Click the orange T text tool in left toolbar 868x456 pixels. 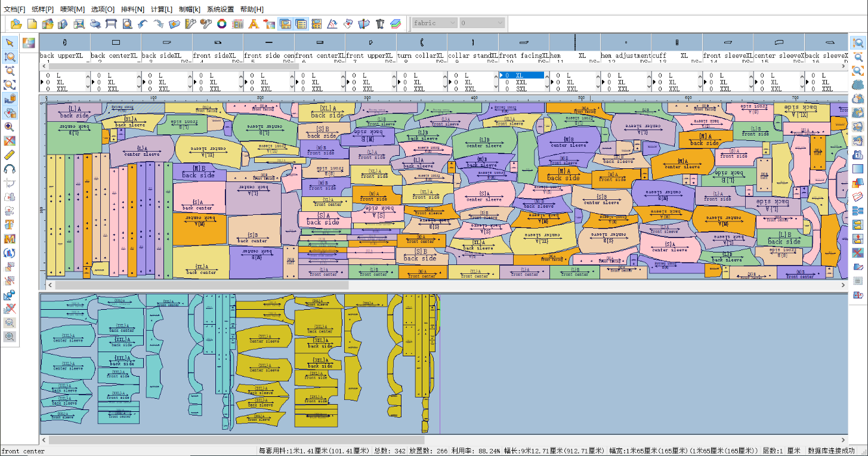[x=10, y=224]
